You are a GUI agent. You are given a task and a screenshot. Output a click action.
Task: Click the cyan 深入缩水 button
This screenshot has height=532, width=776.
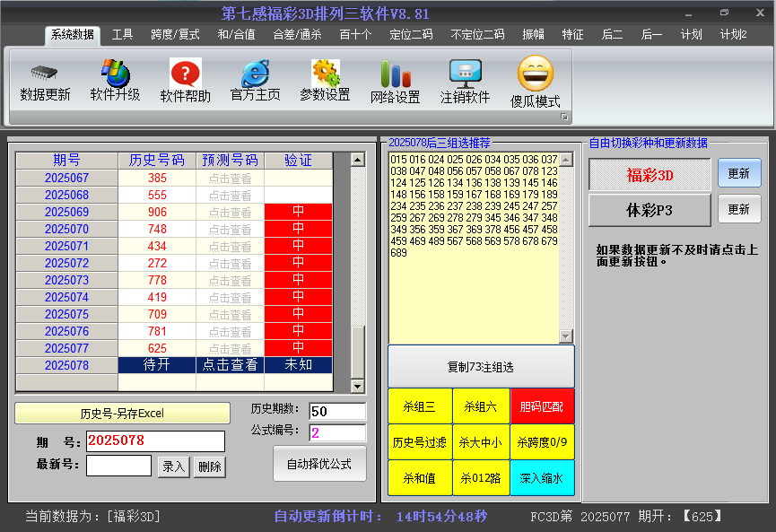pyautogui.click(x=542, y=478)
